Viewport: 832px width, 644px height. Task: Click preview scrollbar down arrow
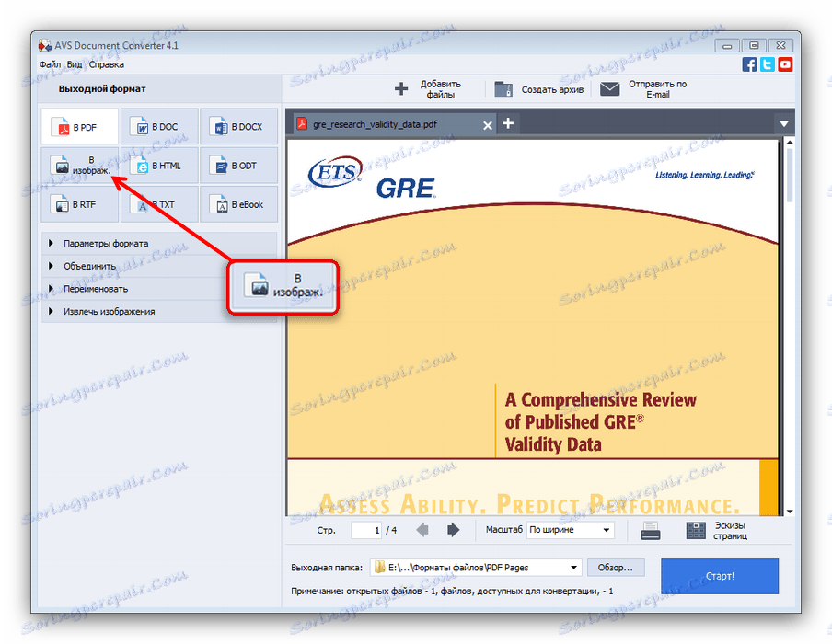[789, 512]
